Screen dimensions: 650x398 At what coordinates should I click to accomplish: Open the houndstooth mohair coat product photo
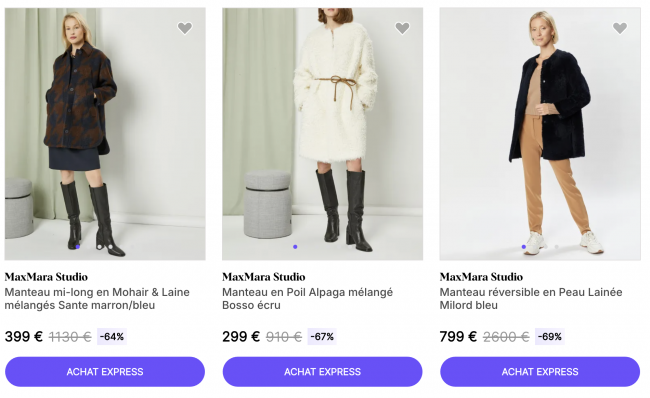[105, 134]
